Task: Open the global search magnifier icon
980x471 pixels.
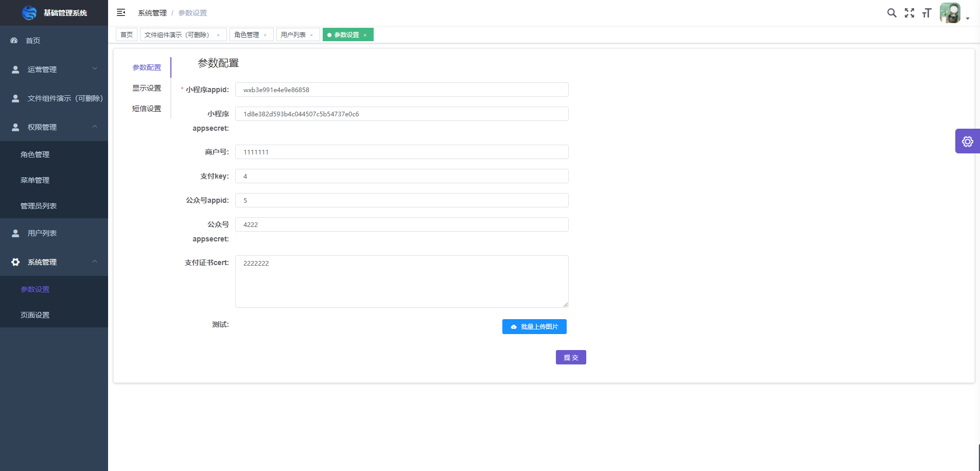Action: click(x=892, y=13)
